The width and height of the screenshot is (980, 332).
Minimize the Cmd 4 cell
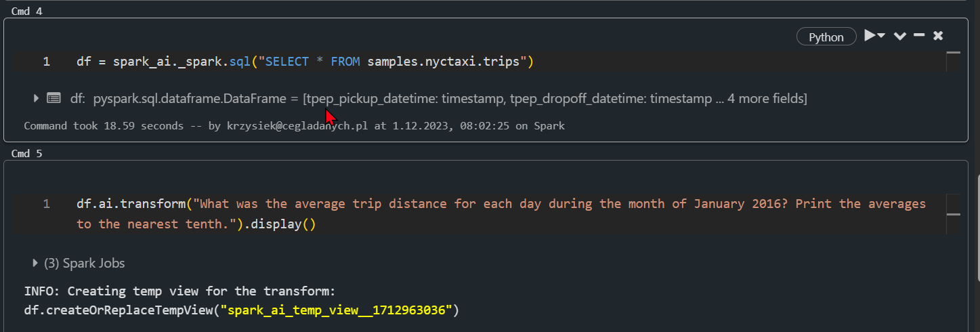coord(919,36)
